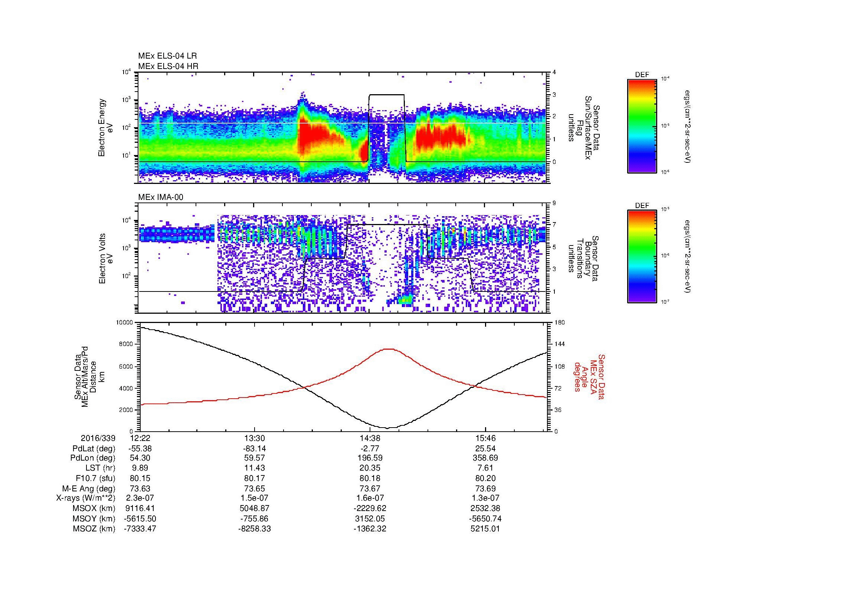Click the MSOZ value '-8258.33'

[x=255, y=529]
